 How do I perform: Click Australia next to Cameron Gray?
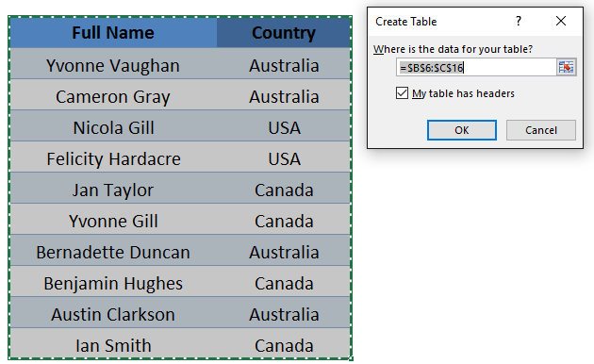pos(284,95)
